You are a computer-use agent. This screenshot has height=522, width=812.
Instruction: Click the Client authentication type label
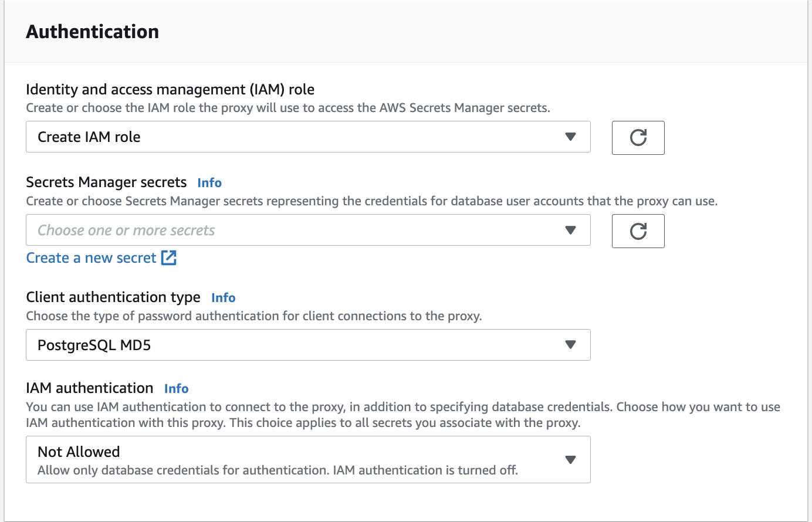coord(113,297)
